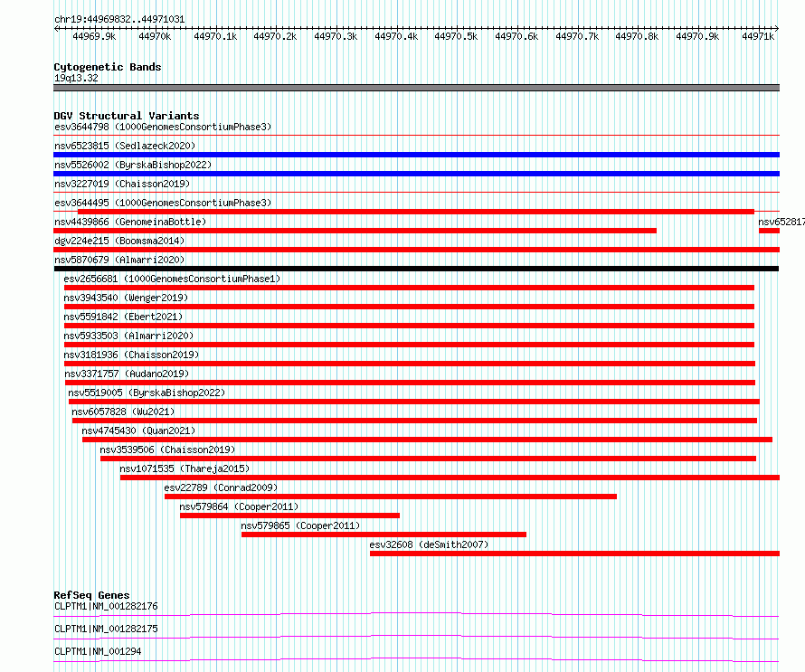Click the red bar under nsv4439866
The image size is (805, 672).
tap(355, 231)
